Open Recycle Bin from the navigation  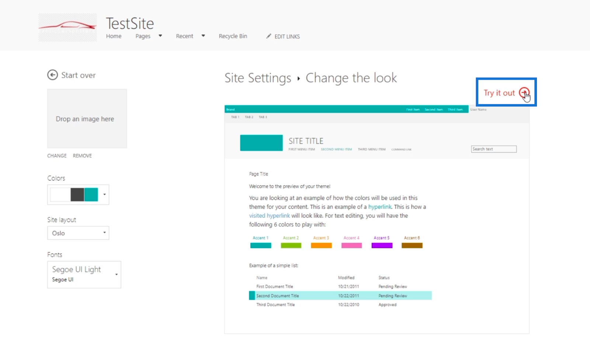233,36
